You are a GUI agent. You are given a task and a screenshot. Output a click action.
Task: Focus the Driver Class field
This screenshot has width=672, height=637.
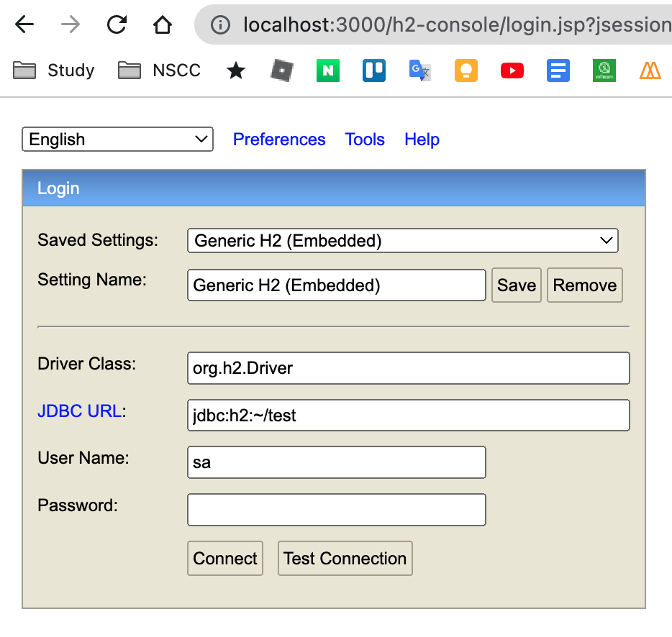coord(409,368)
